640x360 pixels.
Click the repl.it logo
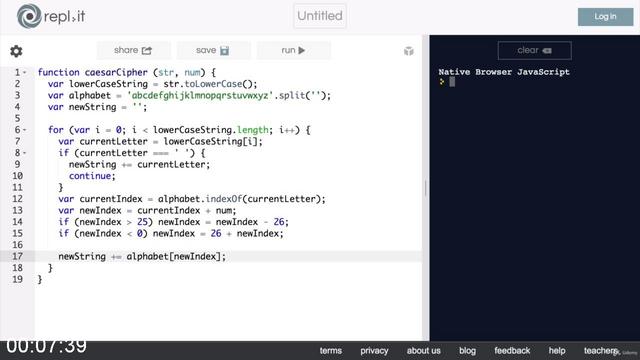tap(51, 16)
